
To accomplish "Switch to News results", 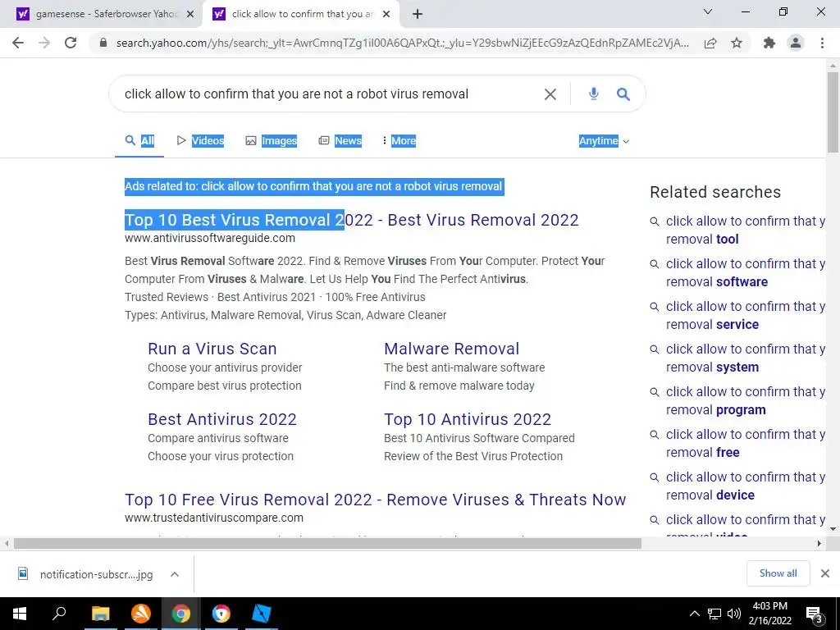I will click(340, 141).
